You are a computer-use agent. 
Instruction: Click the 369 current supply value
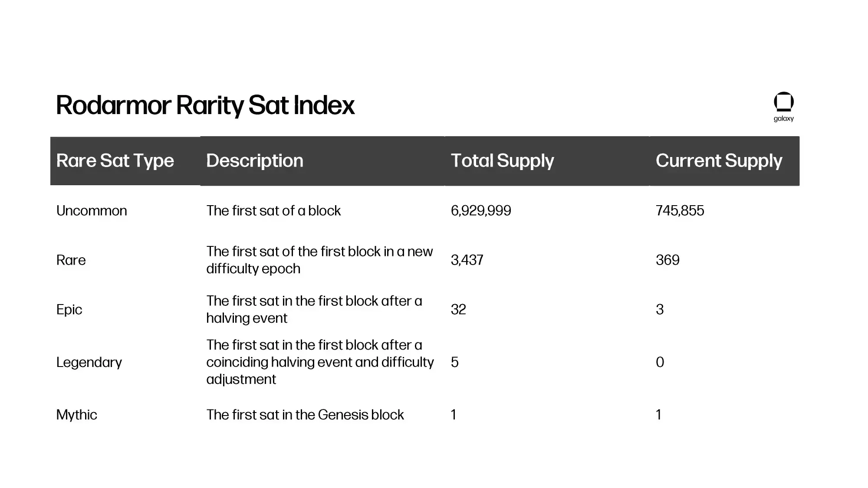point(667,260)
